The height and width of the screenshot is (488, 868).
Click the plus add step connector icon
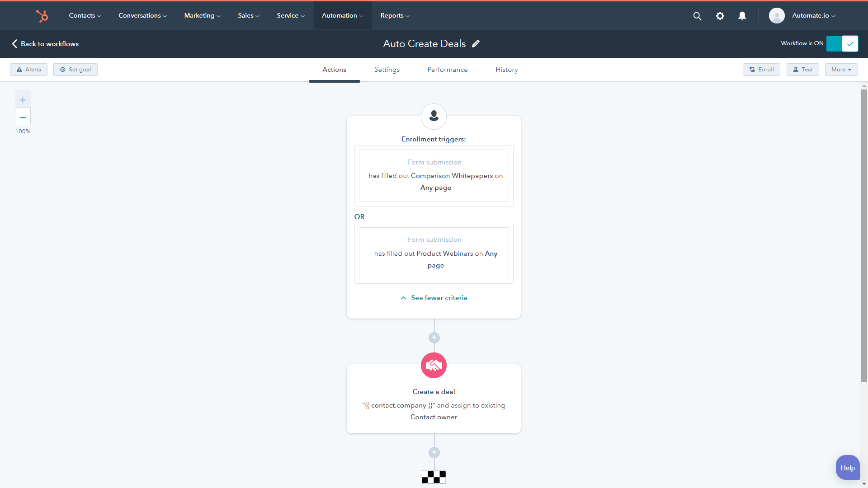pyautogui.click(x=434, y=337)
